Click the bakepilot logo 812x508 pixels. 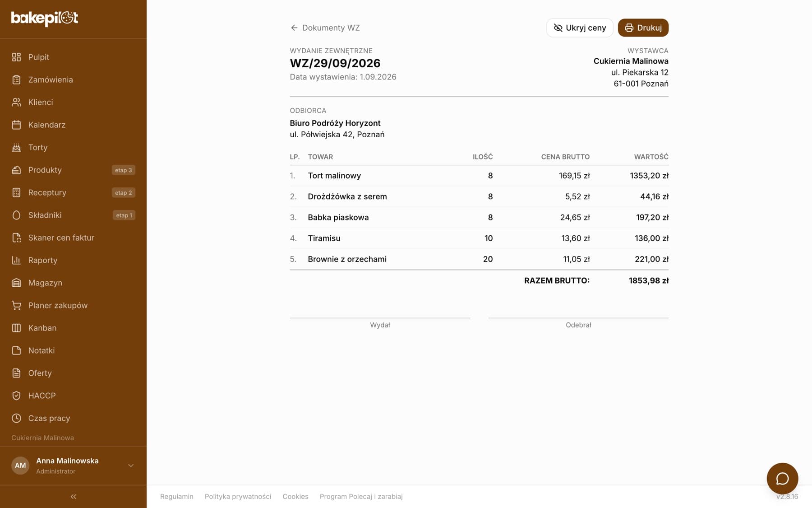pos(45,18)
